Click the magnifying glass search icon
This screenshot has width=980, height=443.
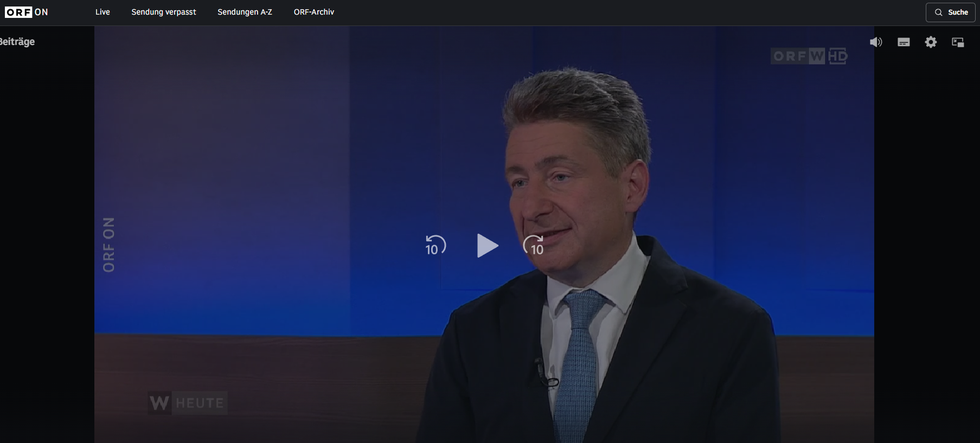[x=938, y=12]
